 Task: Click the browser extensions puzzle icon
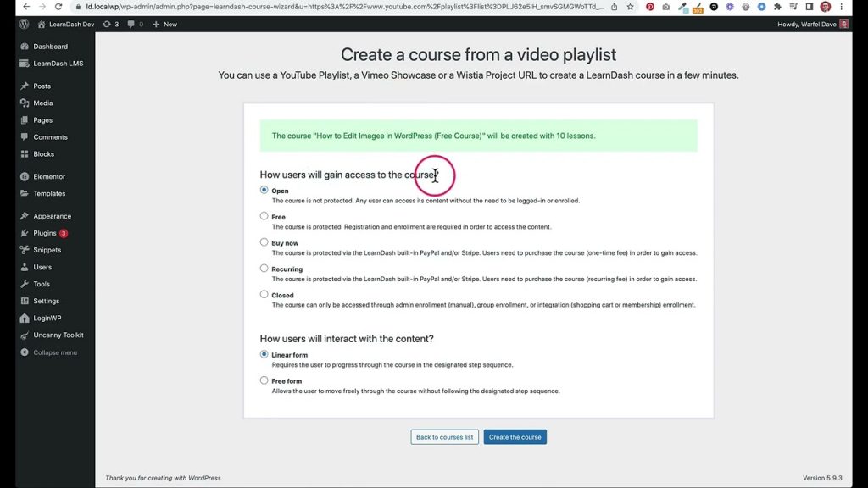[777, 7]
